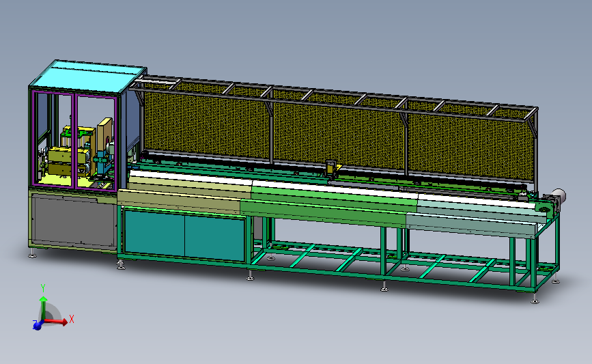Click the 'Y' label on the axis triad
This screenshot has width=592, height=364.
[x=43, y=288]
